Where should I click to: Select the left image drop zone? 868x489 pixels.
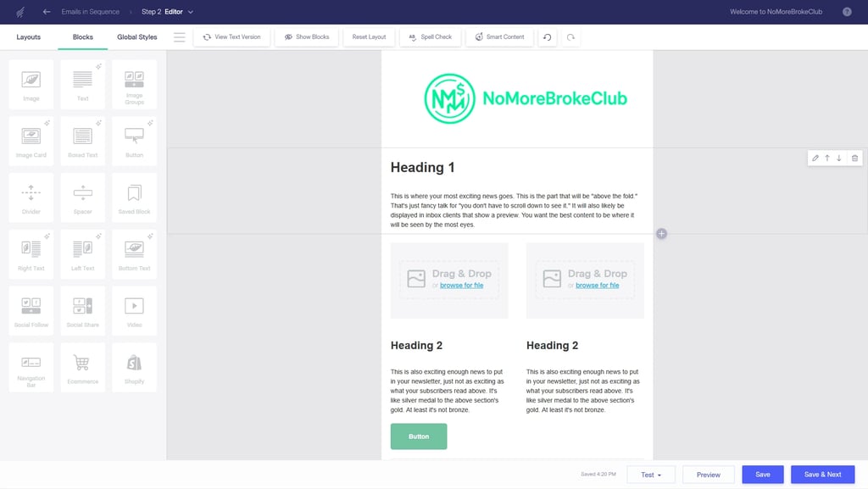click(449, 281)
